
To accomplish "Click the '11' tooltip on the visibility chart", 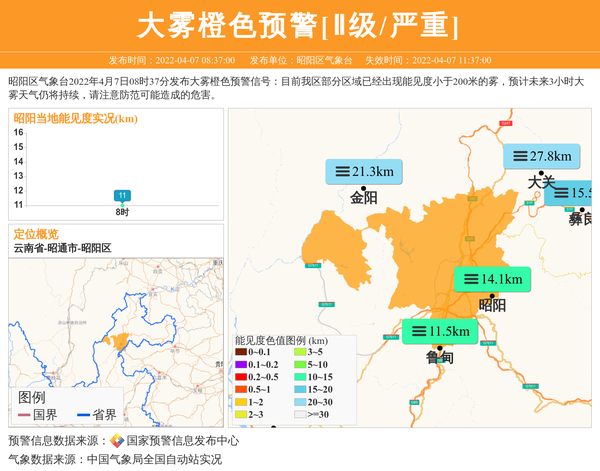I will [122, 196].
